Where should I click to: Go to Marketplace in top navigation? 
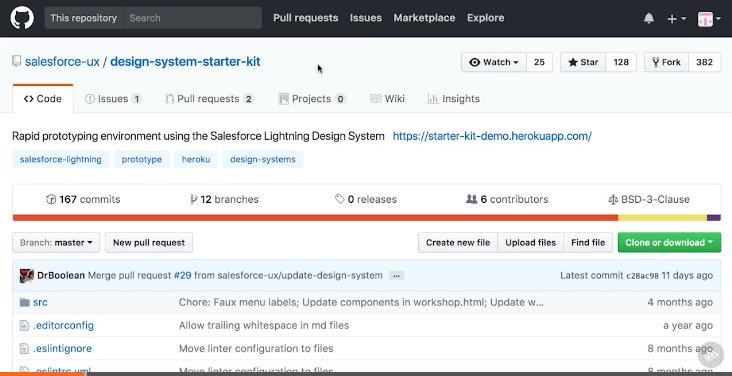[424, 18]
